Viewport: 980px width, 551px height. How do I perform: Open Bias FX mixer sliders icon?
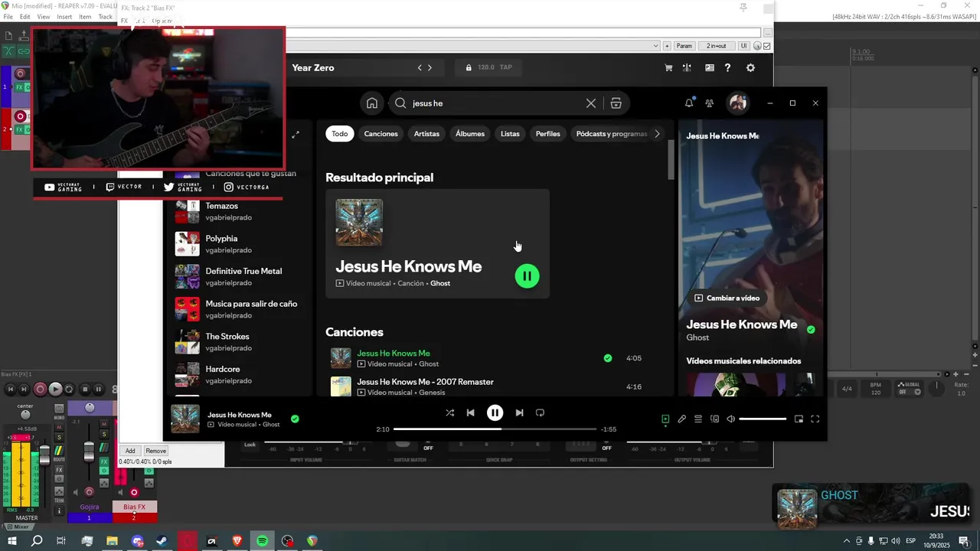pyautogui.click(x=687, y=67)
